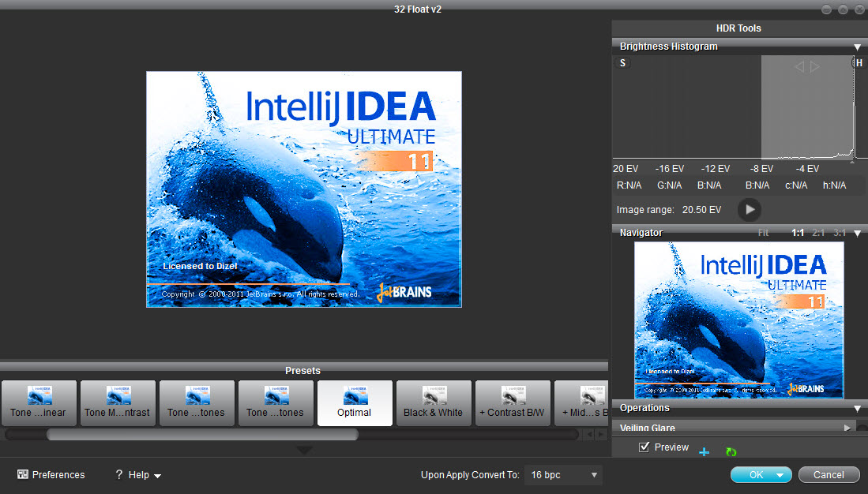This screenshot has width=868, height=494.
Task: Click the highlighted range in brightness histogram
Action: pyautogui.click(x=807, y=107)
